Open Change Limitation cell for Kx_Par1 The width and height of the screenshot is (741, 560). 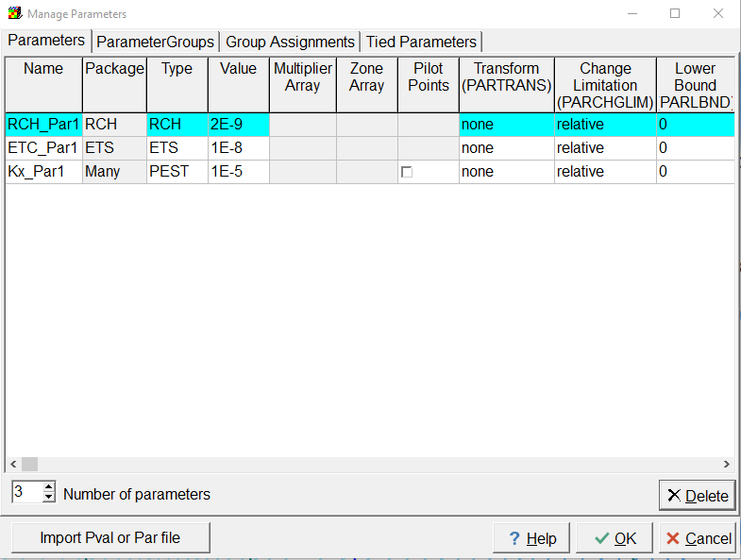point(605,172)
